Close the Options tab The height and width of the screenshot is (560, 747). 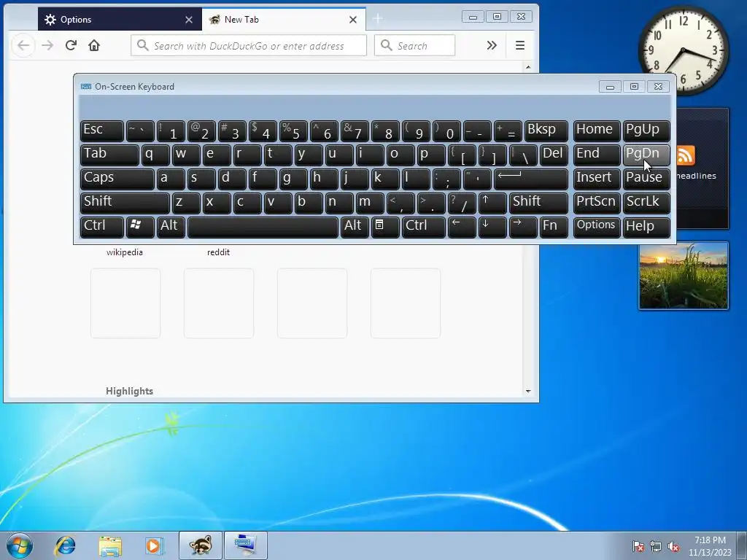189,20
